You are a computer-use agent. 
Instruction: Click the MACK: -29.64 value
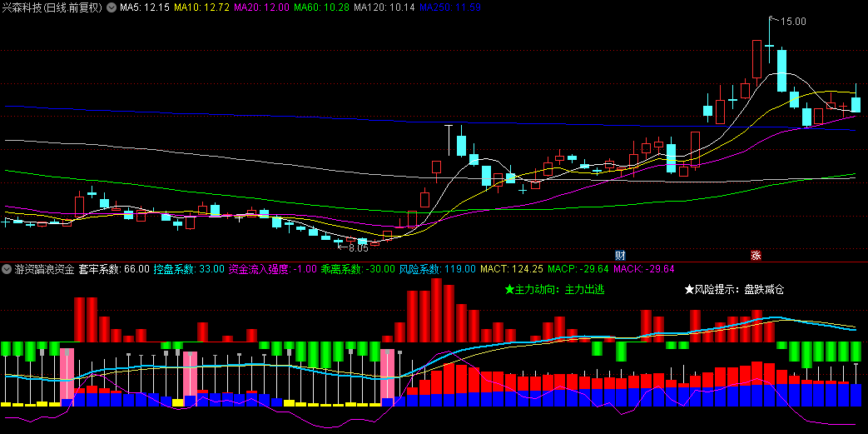coord(644,269)
